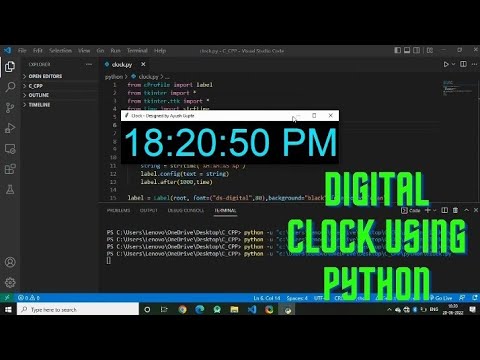Click the VS Code logo in title bar
The image size is (480, 360).
tap(7, 51)
